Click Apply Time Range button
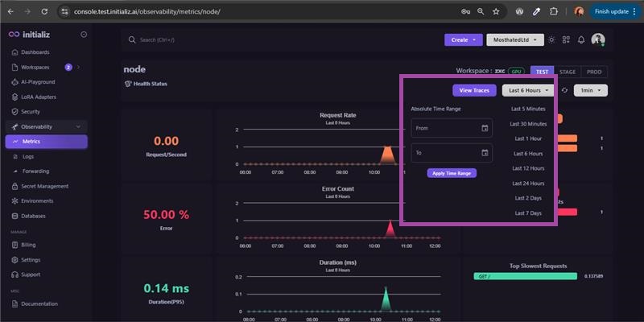This screenshot has height=322, width=644. click(452, 173)
